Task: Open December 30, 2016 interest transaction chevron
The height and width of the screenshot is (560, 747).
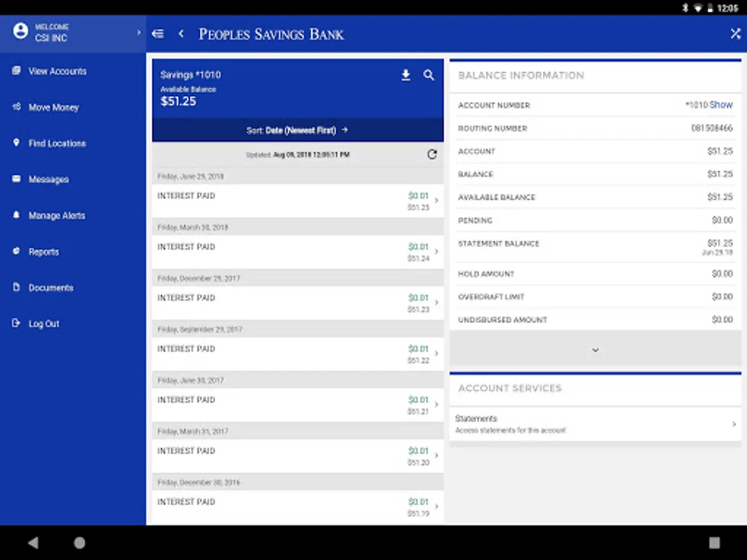Action: coord(436,506)
